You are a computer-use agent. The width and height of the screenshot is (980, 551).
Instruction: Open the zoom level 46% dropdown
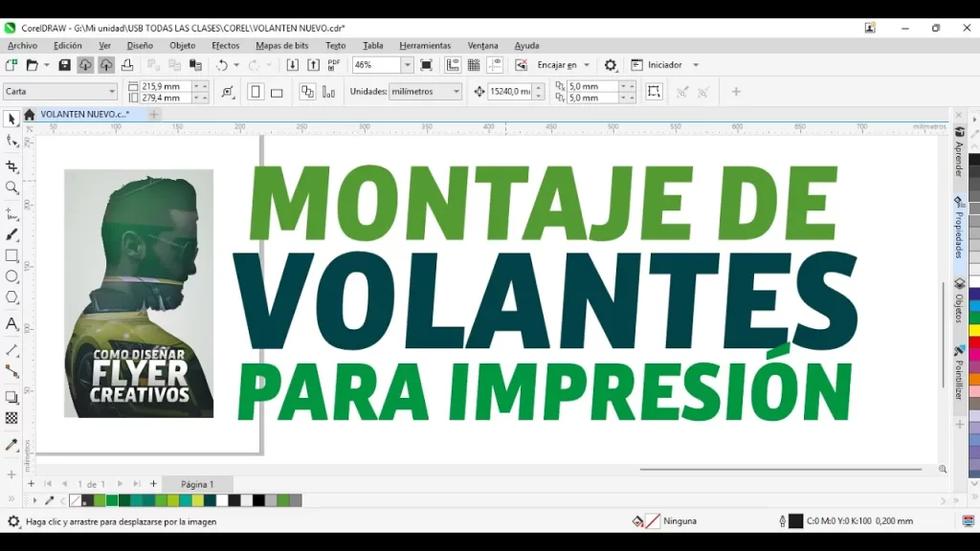[x=408, y=65]
